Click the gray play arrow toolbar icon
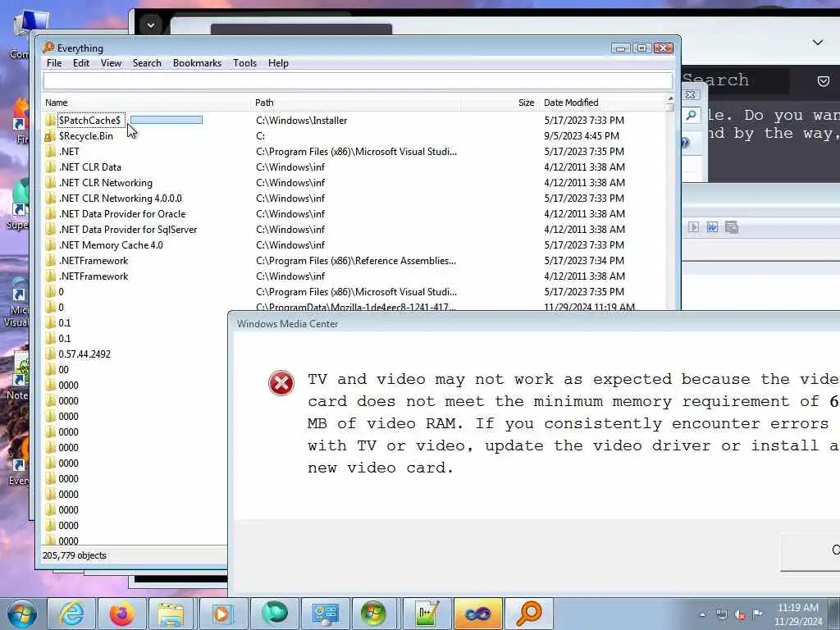This screenshot has height=630, width=840. tap(693, 227)
